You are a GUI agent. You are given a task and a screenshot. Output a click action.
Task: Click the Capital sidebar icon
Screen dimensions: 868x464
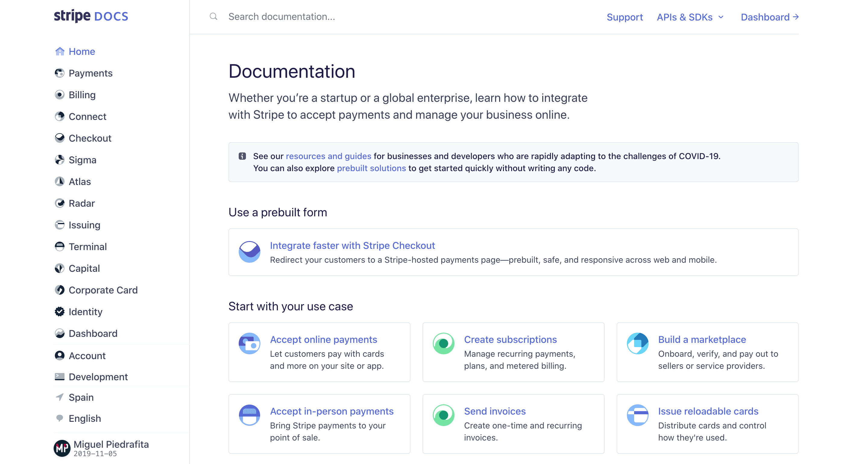click(60, 268)
